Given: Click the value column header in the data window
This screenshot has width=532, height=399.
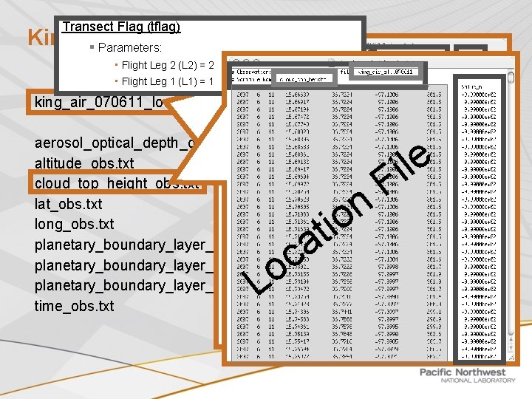Looking at the screenshot, I should (x=471, y=87).
